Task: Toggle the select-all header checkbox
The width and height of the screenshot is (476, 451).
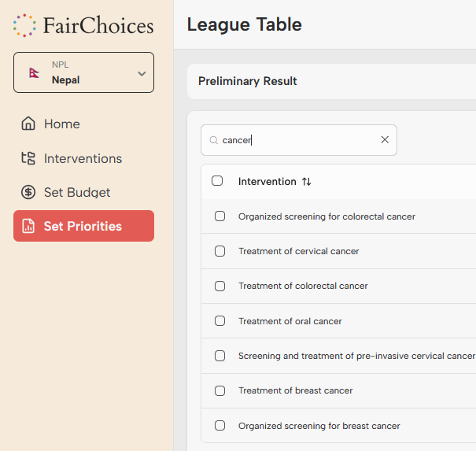Action: pos(217,181)
